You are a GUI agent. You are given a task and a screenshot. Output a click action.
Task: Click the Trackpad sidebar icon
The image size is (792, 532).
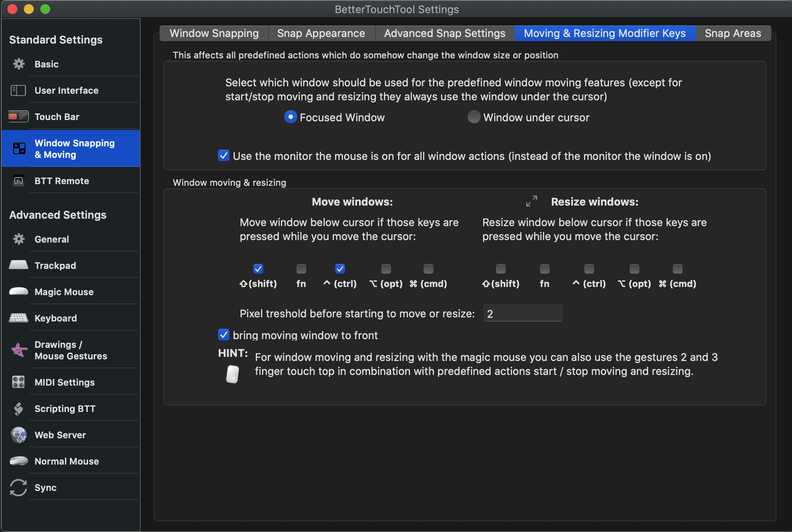[18, 265]
